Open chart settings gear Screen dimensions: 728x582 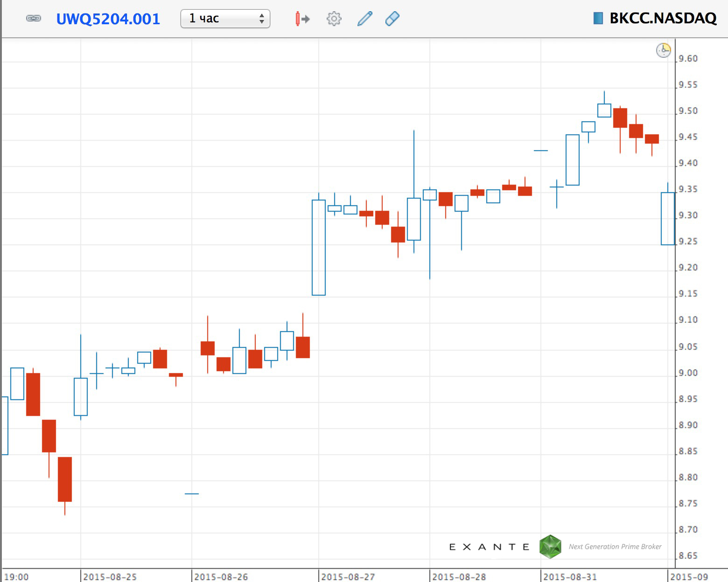[334, 19]
